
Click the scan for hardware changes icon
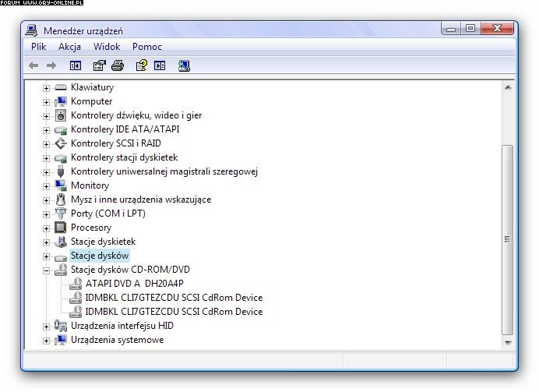click(184, 66)
